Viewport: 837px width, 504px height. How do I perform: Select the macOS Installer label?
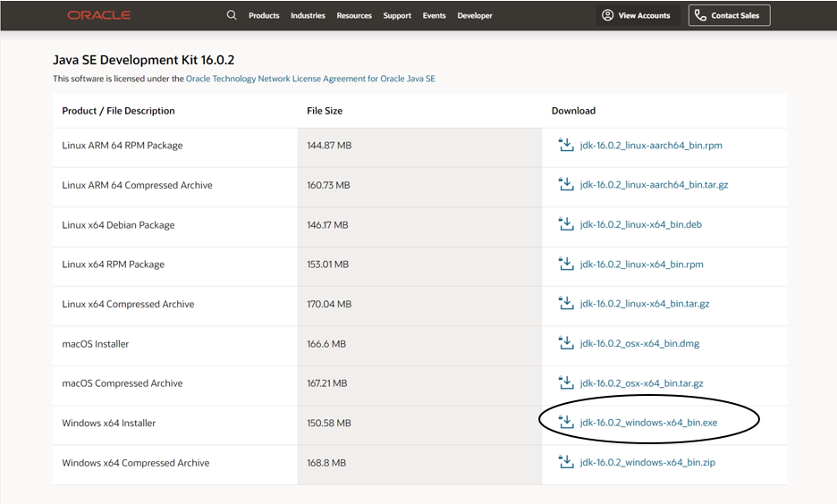coord(96,344)
